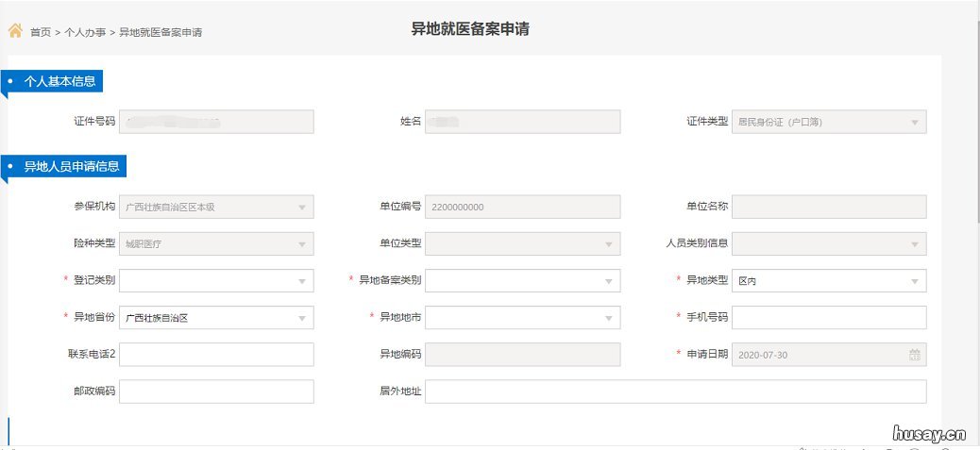Viewport: 980px width, 450px height.
Task: Open the 异地类型 dropdown showing 区内
Action: [x=829, y=281]
